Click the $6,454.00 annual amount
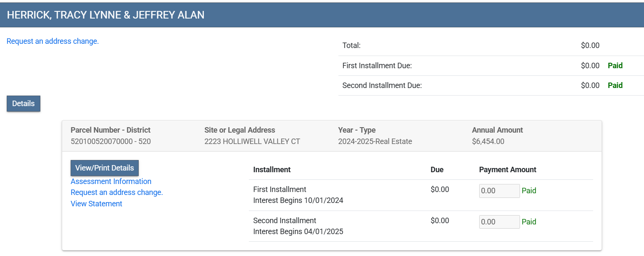Image resolution: width=644 pixels, height=256 pixels. coord(488,141)
